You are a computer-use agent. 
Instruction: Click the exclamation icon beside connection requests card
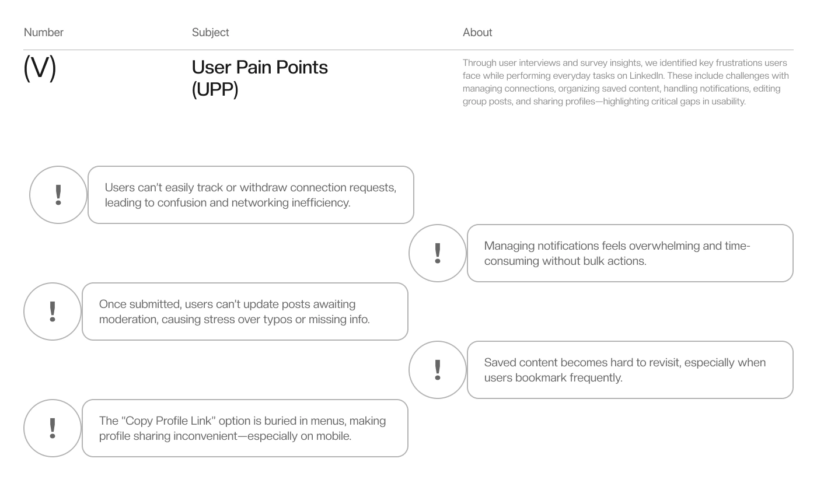point(58,195)
